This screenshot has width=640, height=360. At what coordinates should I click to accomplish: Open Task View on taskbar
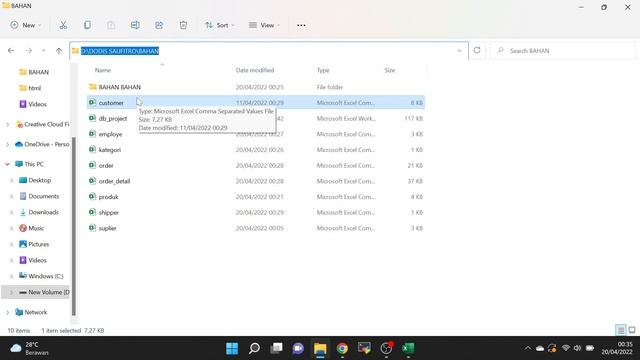click(x=276, y=348)
